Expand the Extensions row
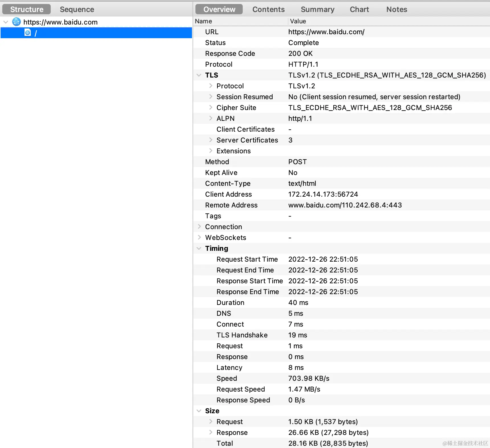The image size is (490, 448). pos(211,151)
